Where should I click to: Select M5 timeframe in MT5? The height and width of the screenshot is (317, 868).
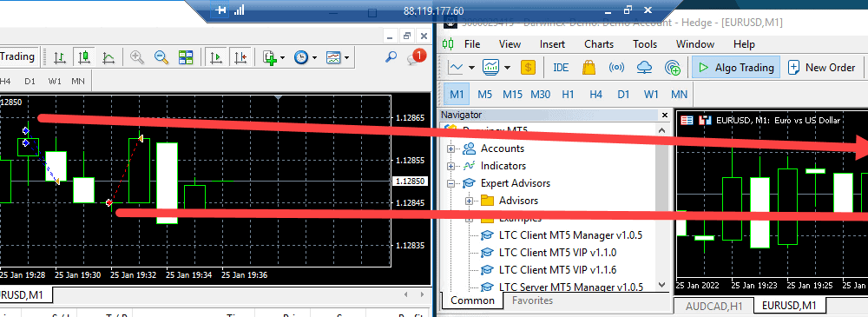[485, 94]
